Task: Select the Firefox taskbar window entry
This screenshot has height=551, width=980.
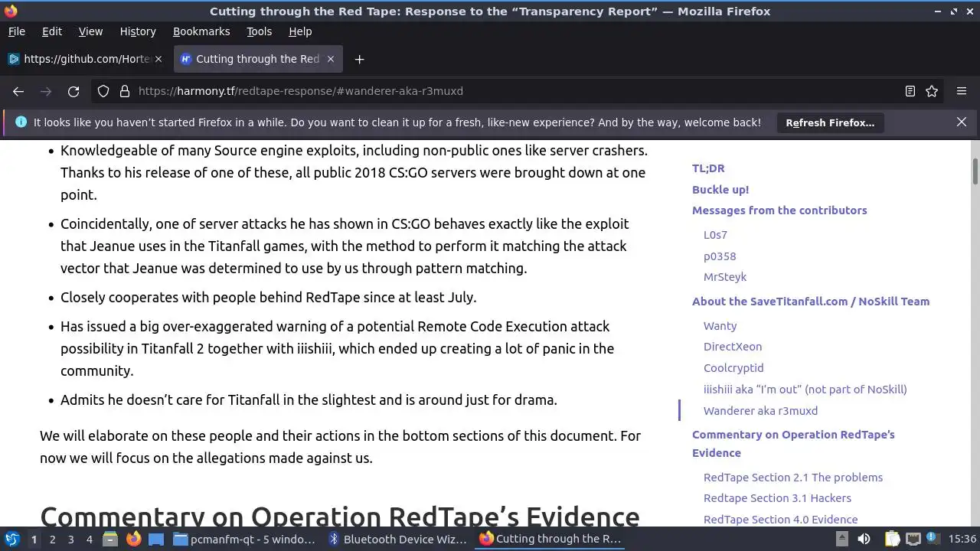Action: 550,540
